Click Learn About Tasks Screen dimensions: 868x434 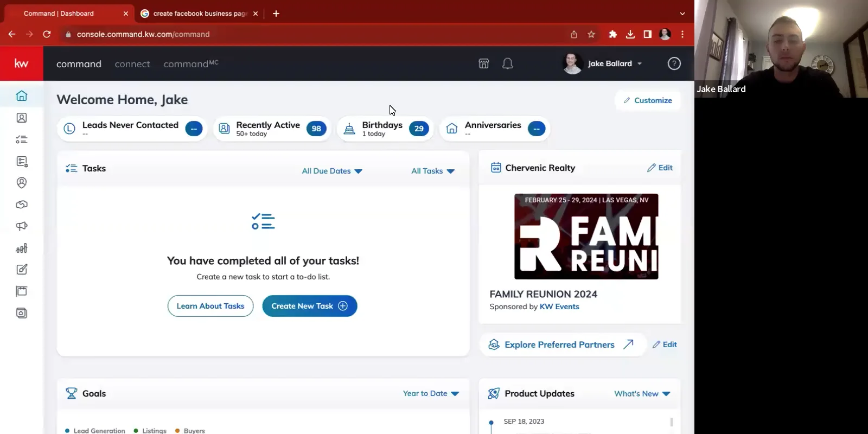pyautogui.click(x=210, y=306)
